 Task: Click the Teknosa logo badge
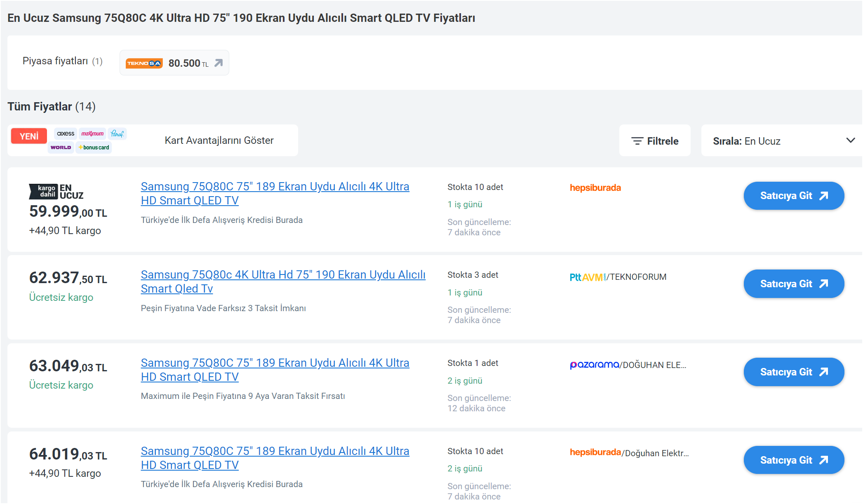pos(144,63)
